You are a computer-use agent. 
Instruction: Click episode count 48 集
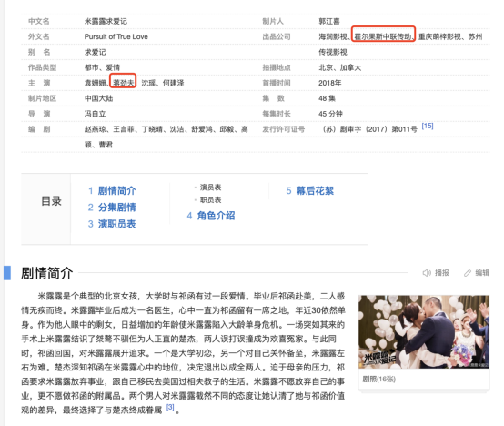(x=327, y=98)
